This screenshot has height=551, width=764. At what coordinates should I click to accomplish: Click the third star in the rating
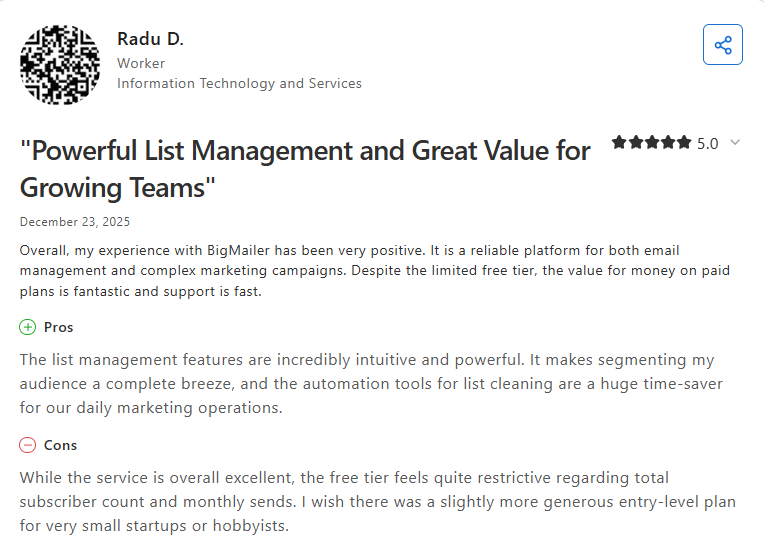(651, 143)
